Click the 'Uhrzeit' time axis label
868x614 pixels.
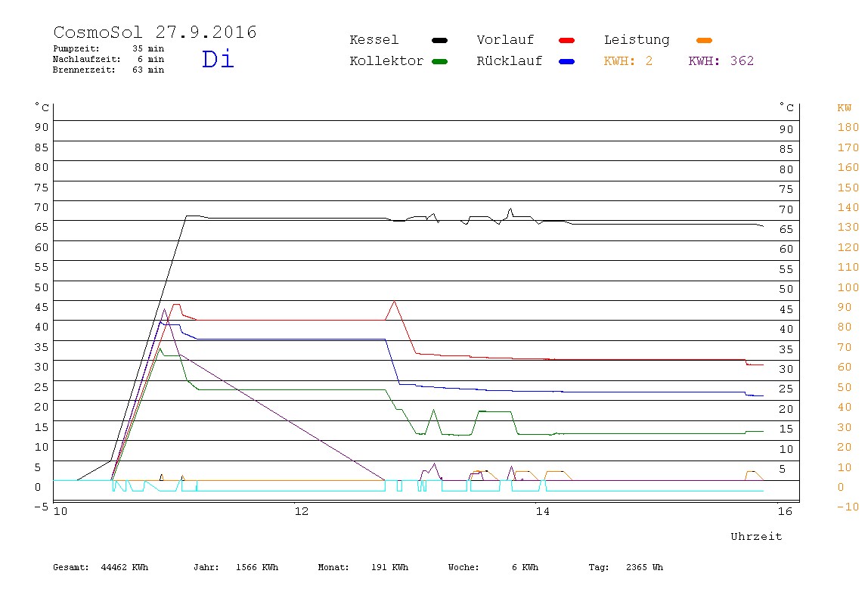coord(756,536)
